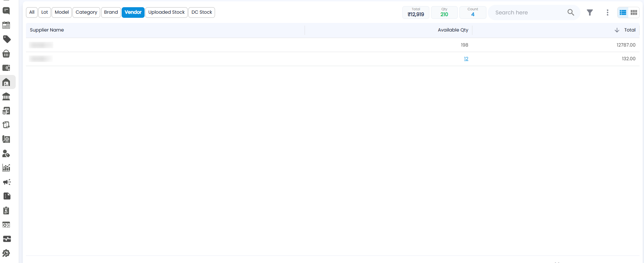Select the Lot tab

click(x=44, y=12)
